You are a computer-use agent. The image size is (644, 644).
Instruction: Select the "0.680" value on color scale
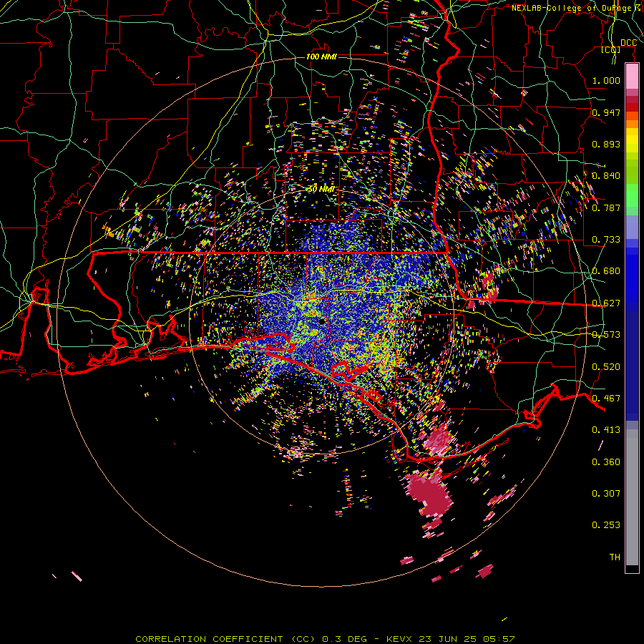tap(606, 271)
